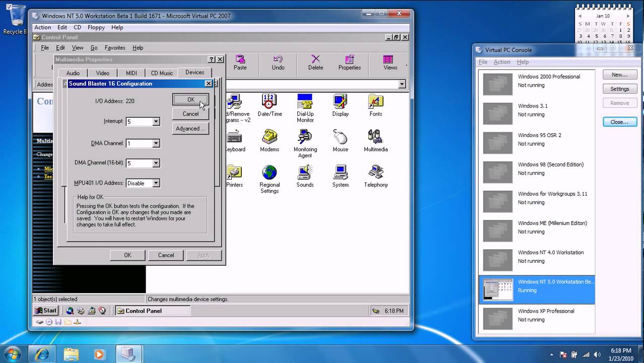
Task: Click New... in Virtual PC Console
Action: tap(620, 75)
